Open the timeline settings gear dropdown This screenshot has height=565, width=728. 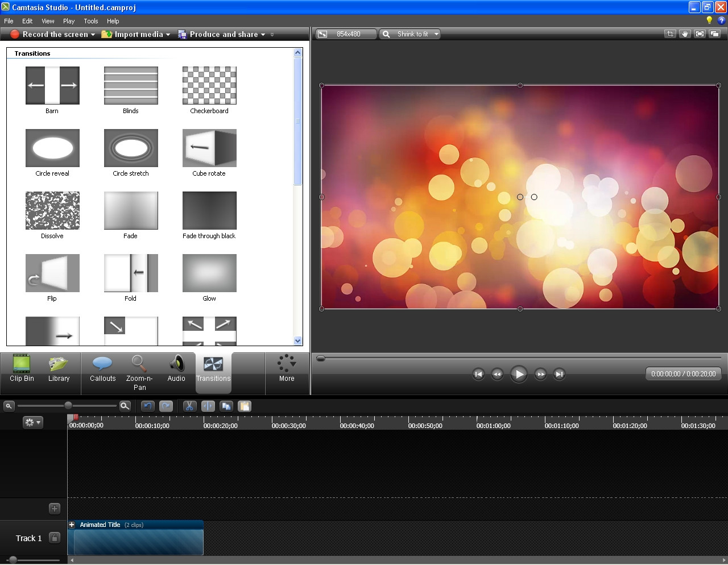(x=32, y=422)
